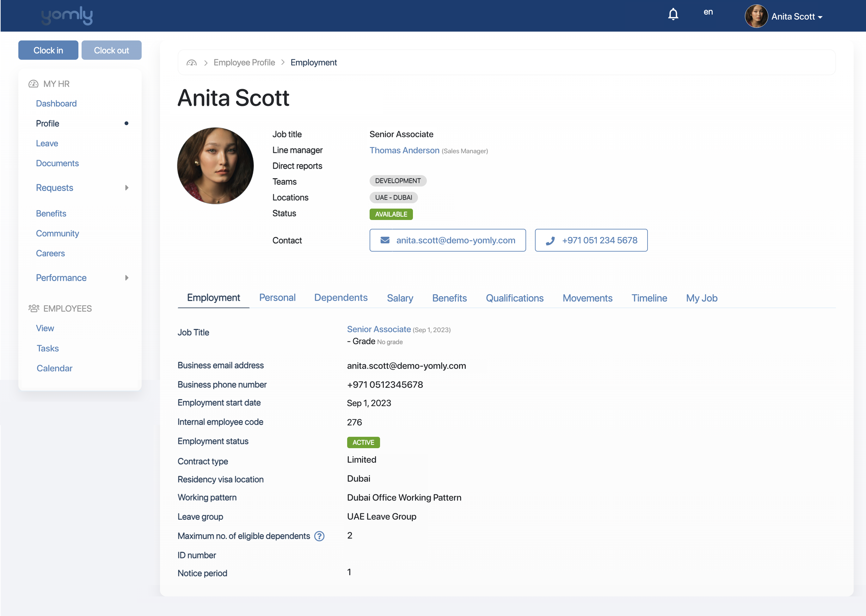Open Leave in the sidebar
The image size is (866, 616).
pos(47,143)
